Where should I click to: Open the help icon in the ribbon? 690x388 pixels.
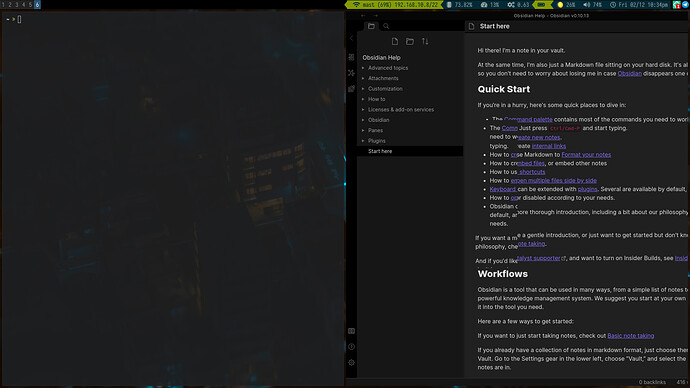(x=351, y=347)
